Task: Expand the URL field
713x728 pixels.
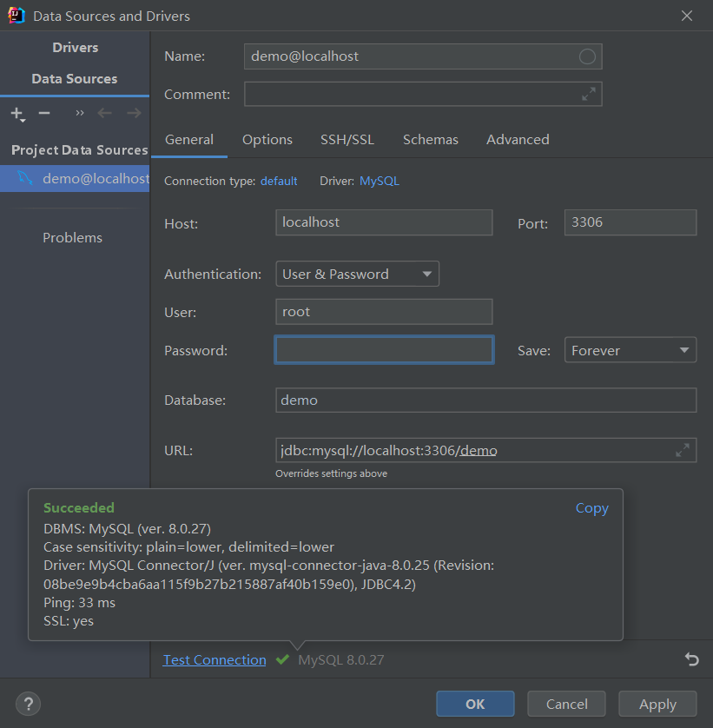Action: pos(683,450)
